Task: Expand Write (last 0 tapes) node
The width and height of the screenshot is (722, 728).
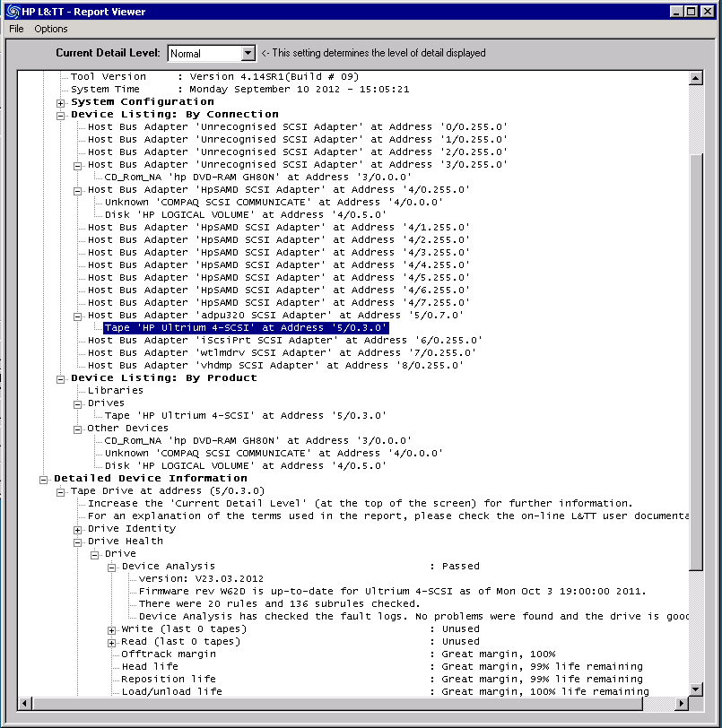Action: 111,629
